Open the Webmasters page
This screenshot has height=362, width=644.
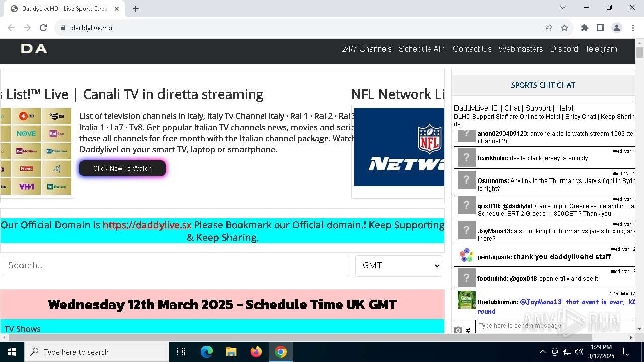(521, 49)
